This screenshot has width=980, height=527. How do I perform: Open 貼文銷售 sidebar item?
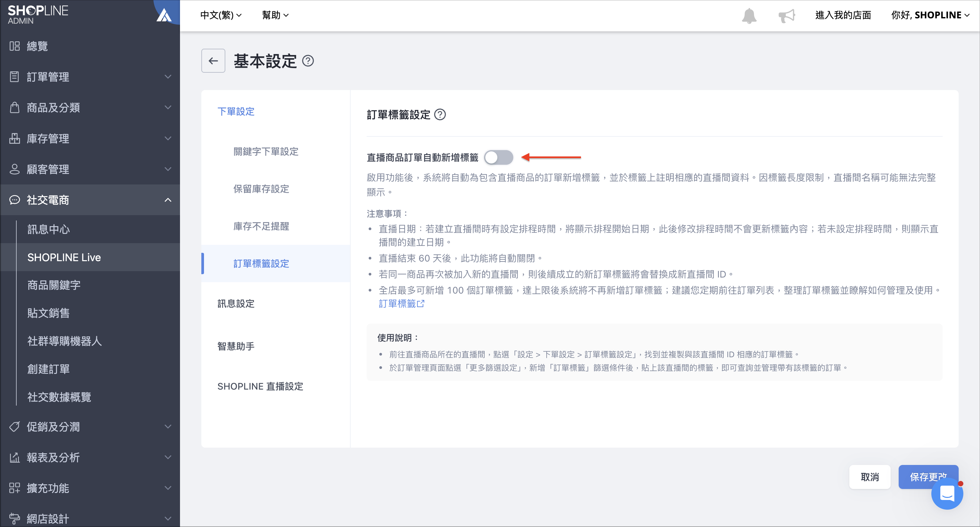pos(90,313)
